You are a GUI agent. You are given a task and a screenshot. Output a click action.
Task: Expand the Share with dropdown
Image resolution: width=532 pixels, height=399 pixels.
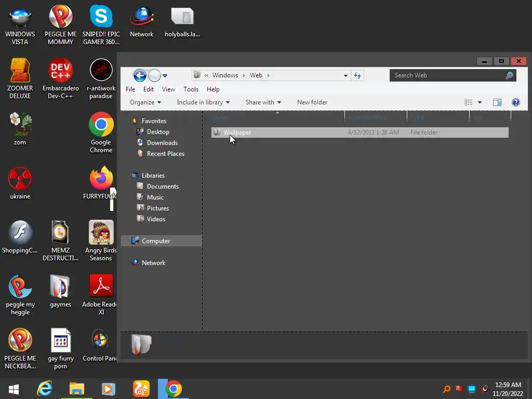point(263,102)
